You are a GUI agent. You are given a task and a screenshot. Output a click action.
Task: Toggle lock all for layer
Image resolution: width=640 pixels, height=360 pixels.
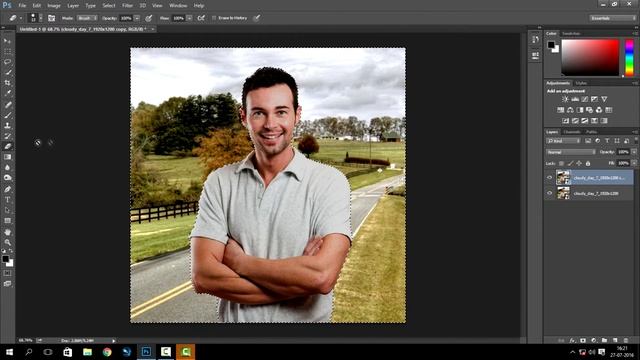(x=588, y=163)
